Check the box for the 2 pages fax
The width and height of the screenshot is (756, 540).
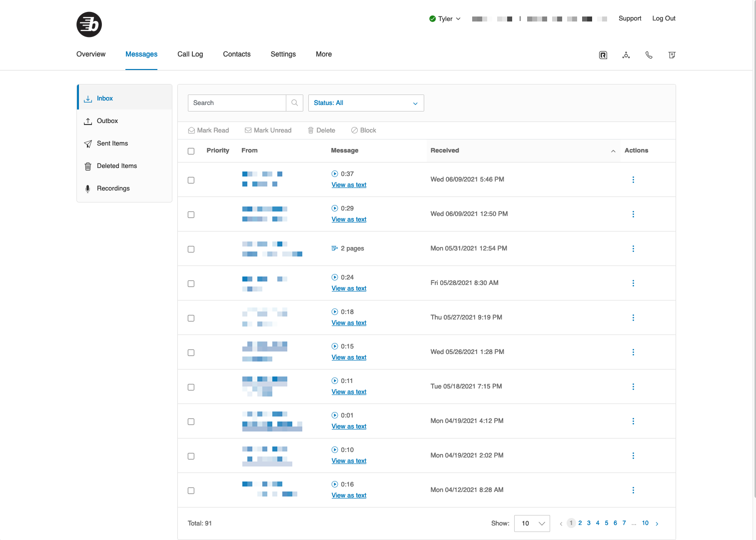[x=191, y=249]
